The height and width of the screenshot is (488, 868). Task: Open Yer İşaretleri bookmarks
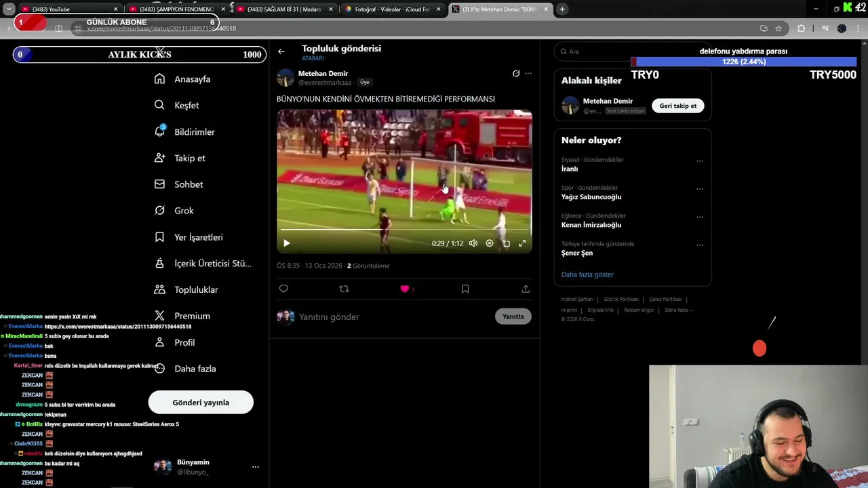point(189,237)
